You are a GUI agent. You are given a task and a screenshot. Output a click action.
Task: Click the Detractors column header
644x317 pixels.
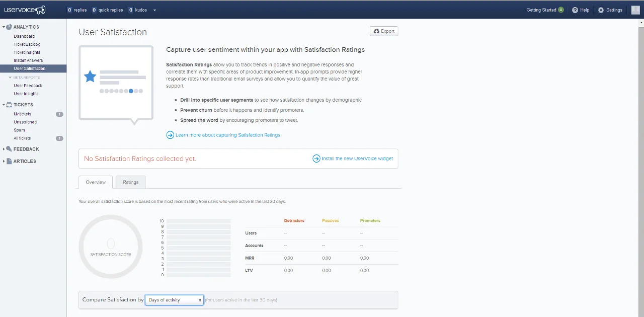pyautogui.click(x=294, y=221)
